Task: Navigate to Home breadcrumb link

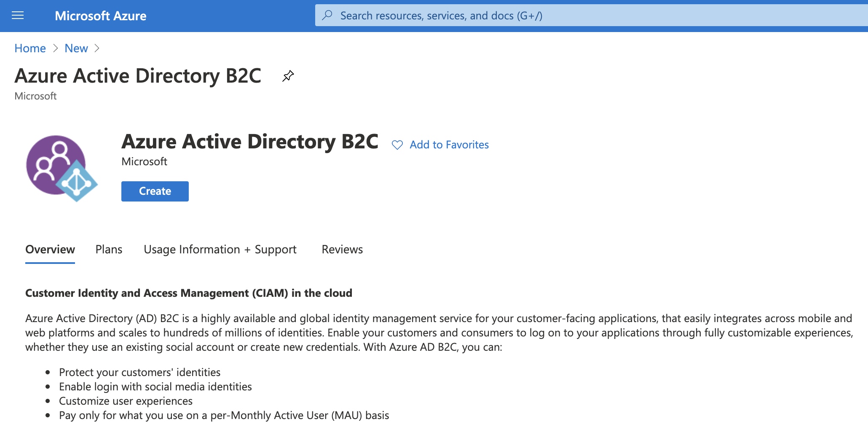Action: 30,48
